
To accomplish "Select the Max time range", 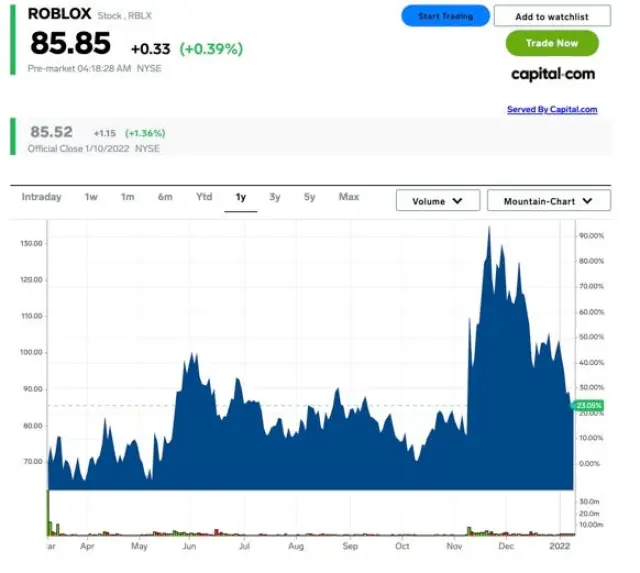I will 348,198.
